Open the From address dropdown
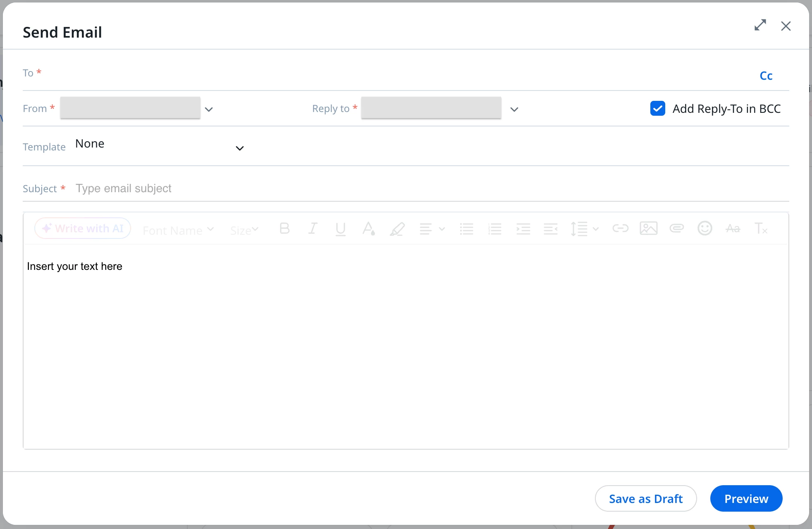The width and height of the screenshot is (812, 529). (209, 110)
